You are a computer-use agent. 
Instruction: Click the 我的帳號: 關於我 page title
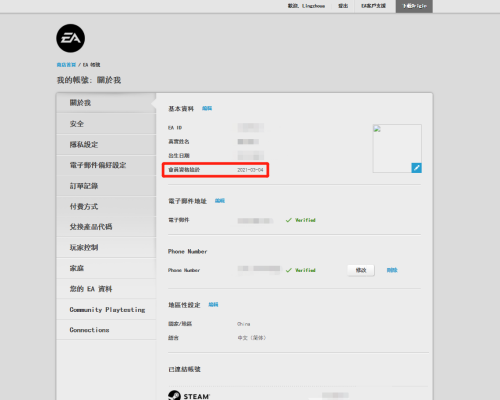pos(89,80)
